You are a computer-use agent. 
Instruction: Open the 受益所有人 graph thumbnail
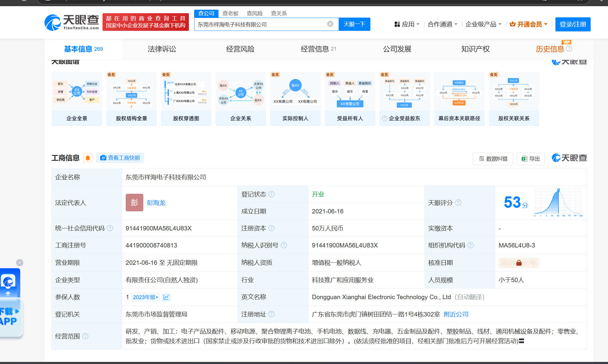pos(350,99)
